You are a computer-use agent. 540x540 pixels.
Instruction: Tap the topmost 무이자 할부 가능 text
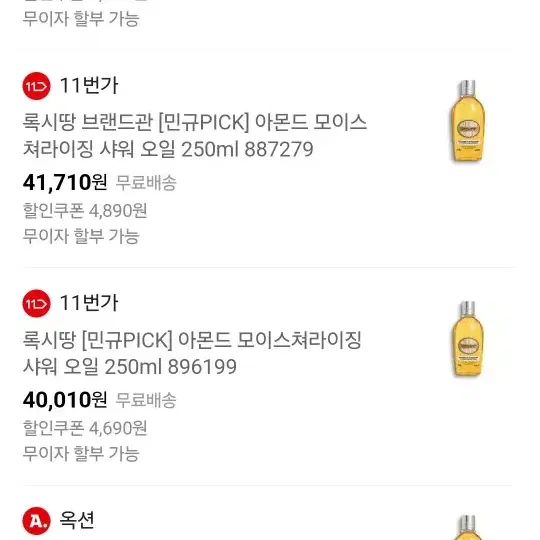click(81, 19)
